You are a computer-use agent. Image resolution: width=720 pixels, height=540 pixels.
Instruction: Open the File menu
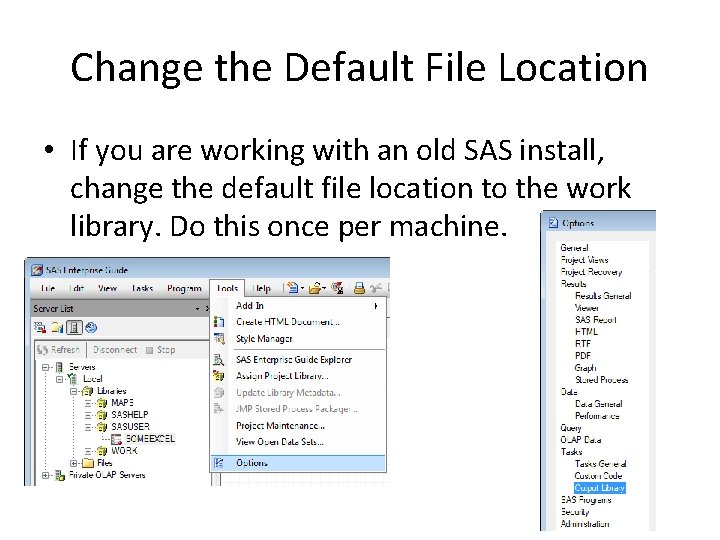(x=48, y=288)
